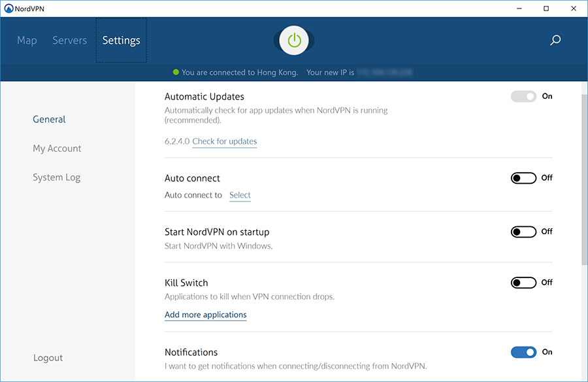The height and width of the screenshot is (382, 588).
Task: Click the Notifications heading
Action: click(191, 353)
